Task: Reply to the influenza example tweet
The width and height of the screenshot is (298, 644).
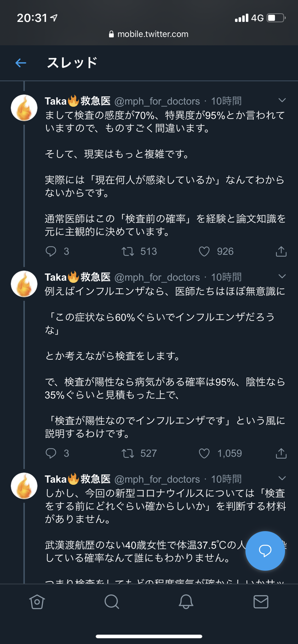Action: (x=51, y=453)
